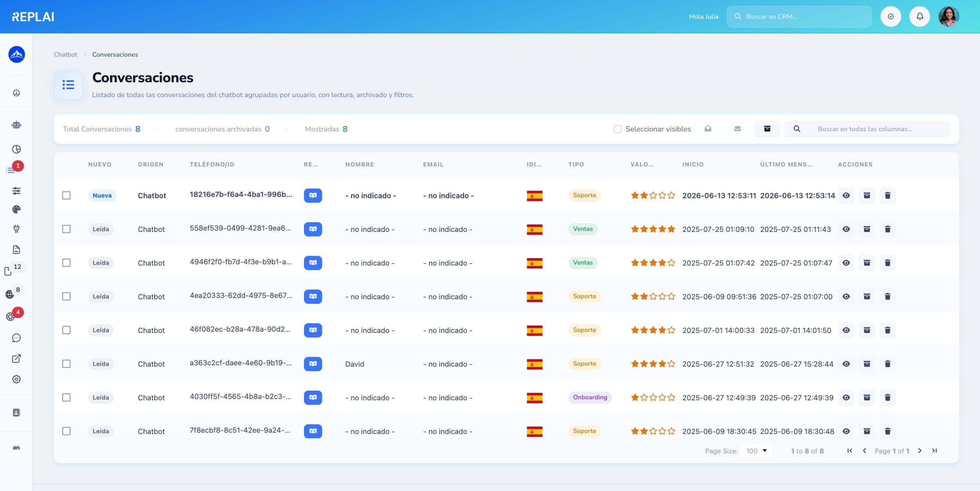Screen dimensions: 980x491
Task: Archive the 558ef539 conversation row
Action: (867, 229)
